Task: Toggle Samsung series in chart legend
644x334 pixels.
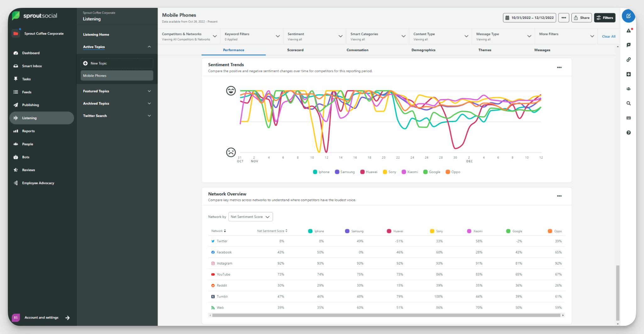Action: click(x=345, y=172)
